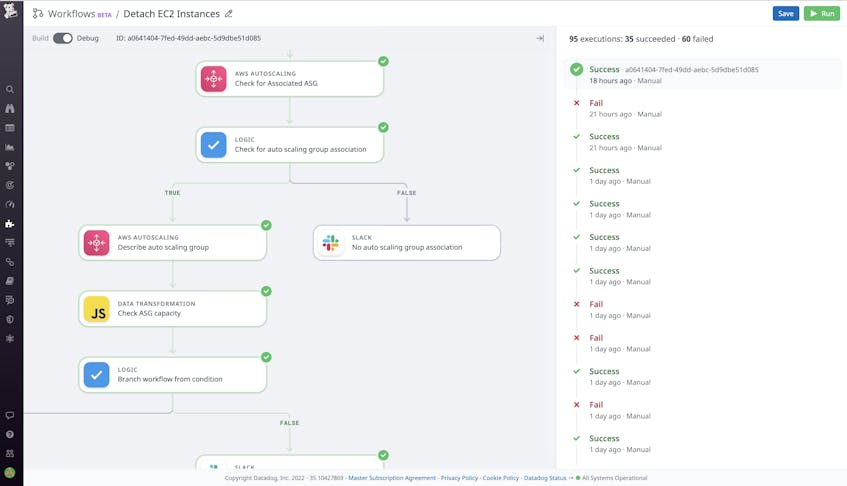Click the Workflows breadcrumb link
Image resolution: width=847 pixels, height=486 pixels.
click(71, 14)
